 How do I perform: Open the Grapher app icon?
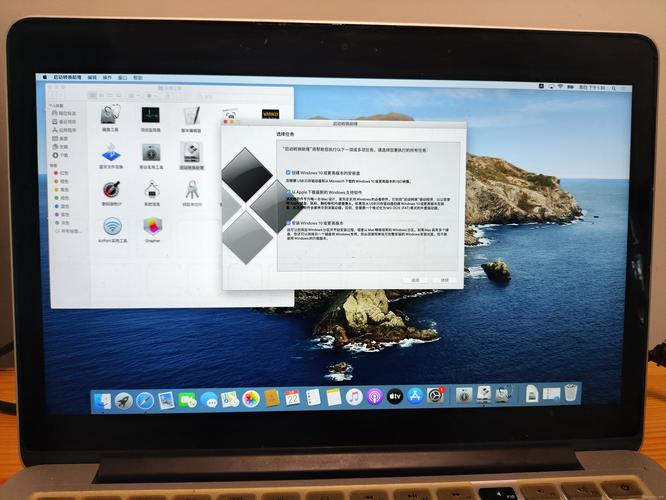tap(152, 226)
